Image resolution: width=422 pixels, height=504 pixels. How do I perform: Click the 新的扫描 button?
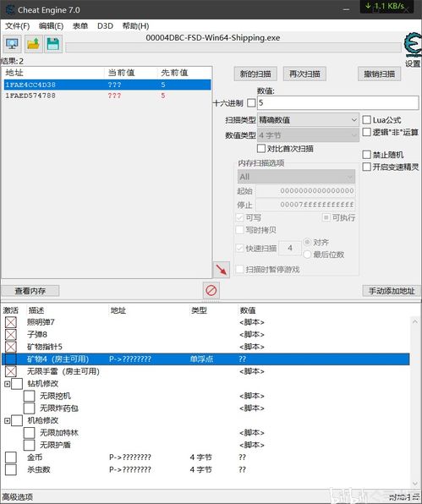click(x=255, y=74)
